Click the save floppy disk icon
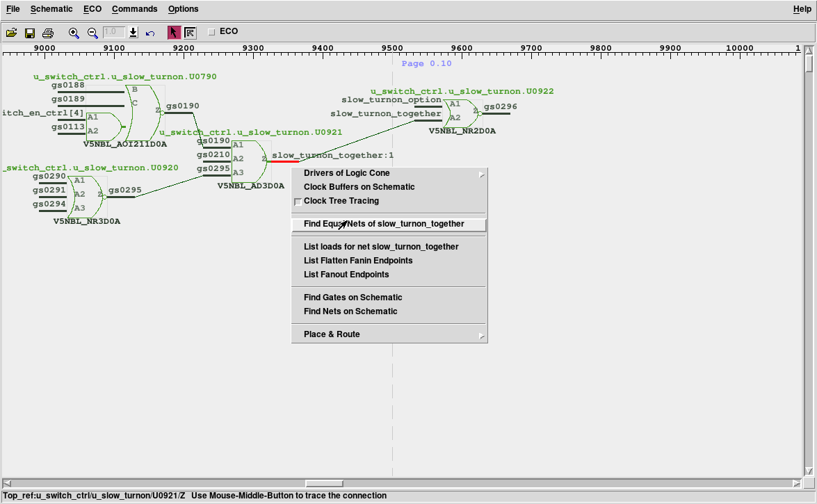This screenshot has height=504, width=817. pyautogui.click(x=30, y=33)
